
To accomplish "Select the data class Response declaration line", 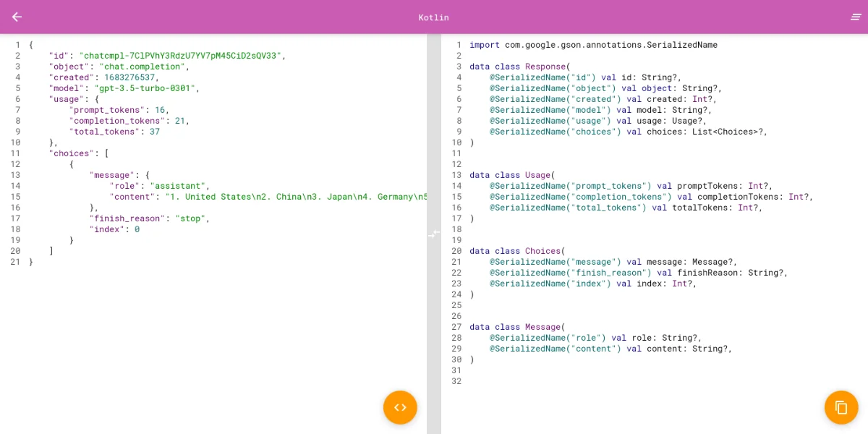I will (x=521, y=66).
